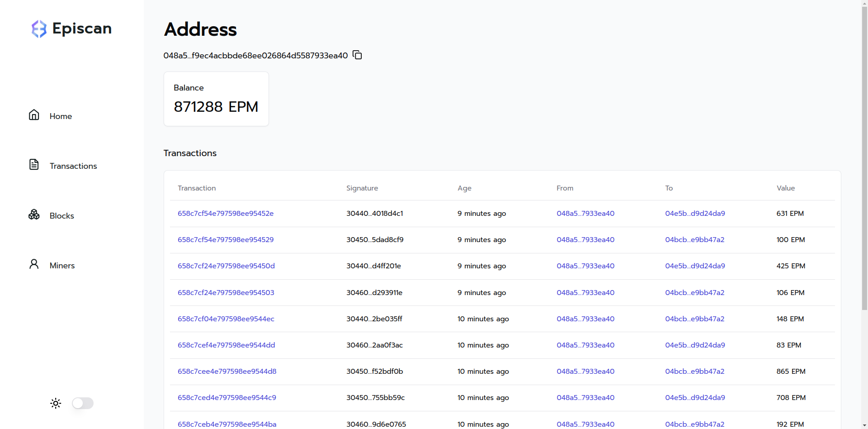Open From address in the 106 EPM row
The image size is (868, 429).
coord(585,293)
